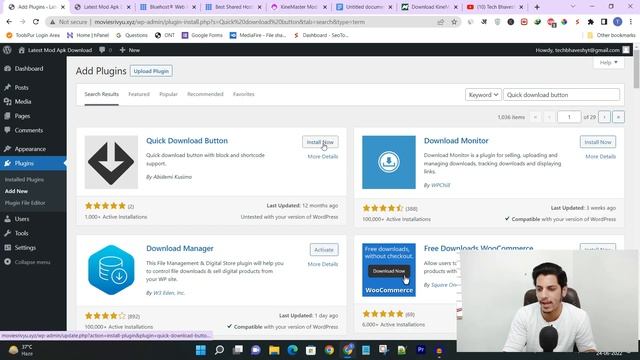The image size is (640, 360).
Task: Switch to the KineMaster Mod browser tab
Action: click(299, 7)
